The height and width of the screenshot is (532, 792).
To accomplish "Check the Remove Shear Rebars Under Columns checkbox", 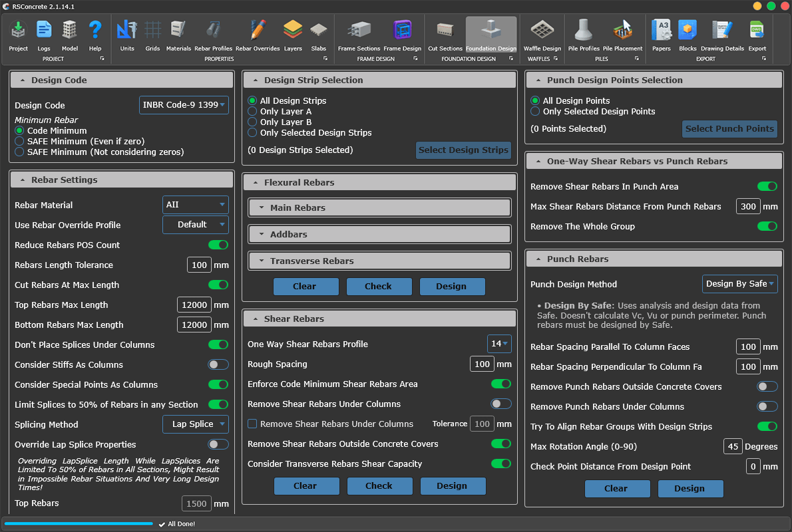I will 252,424.
